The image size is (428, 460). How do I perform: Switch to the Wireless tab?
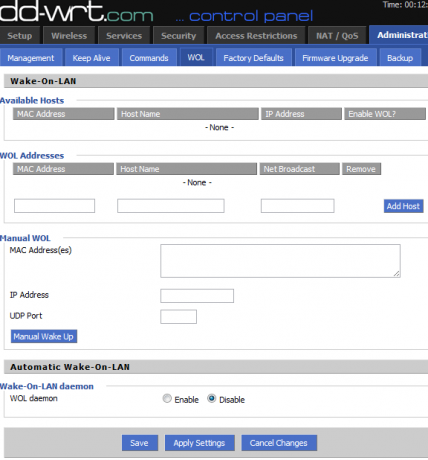tap(69, 36)
